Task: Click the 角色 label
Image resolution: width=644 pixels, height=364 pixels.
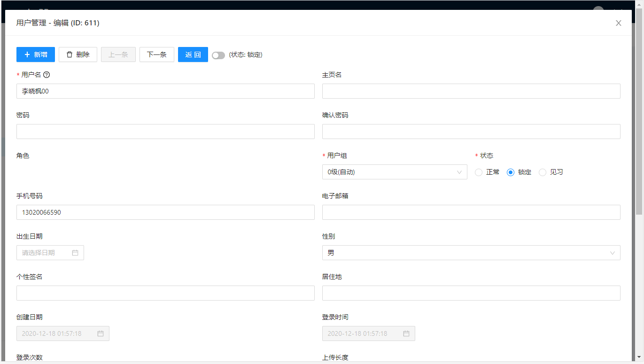Action: coord(23,155)
